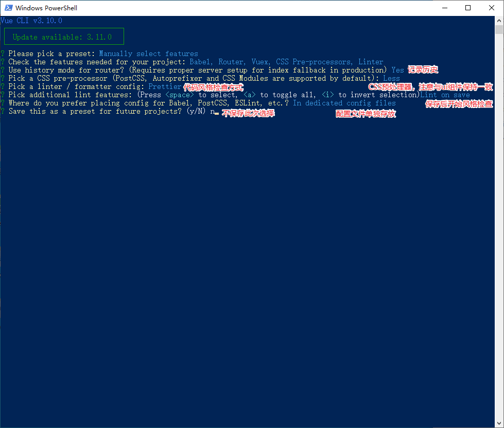This screenshot has width=504, height=428.
Task: Close the Windows PowerShell window
Action: click(x=492, y=8)
